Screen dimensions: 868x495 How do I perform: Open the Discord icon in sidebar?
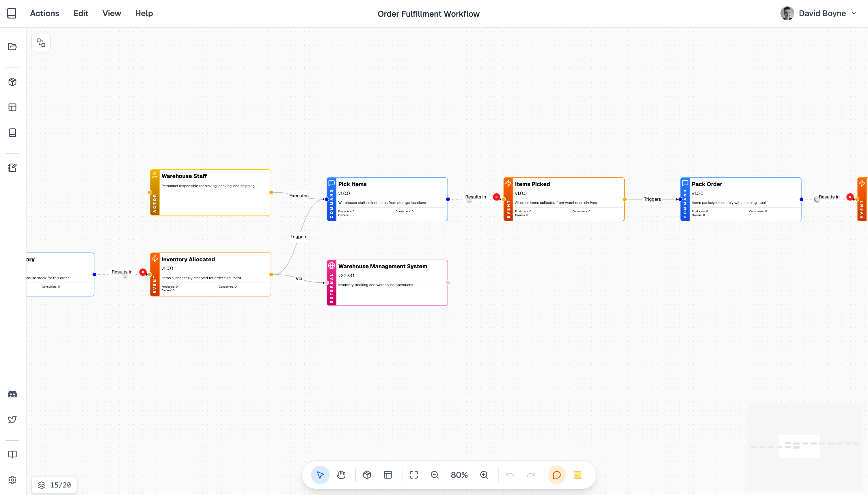(12, 394)
